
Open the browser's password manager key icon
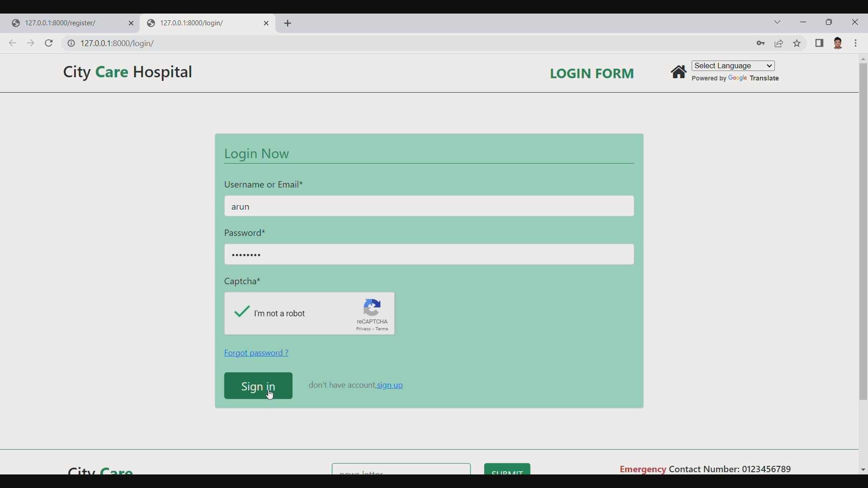(x=761, y=43)
